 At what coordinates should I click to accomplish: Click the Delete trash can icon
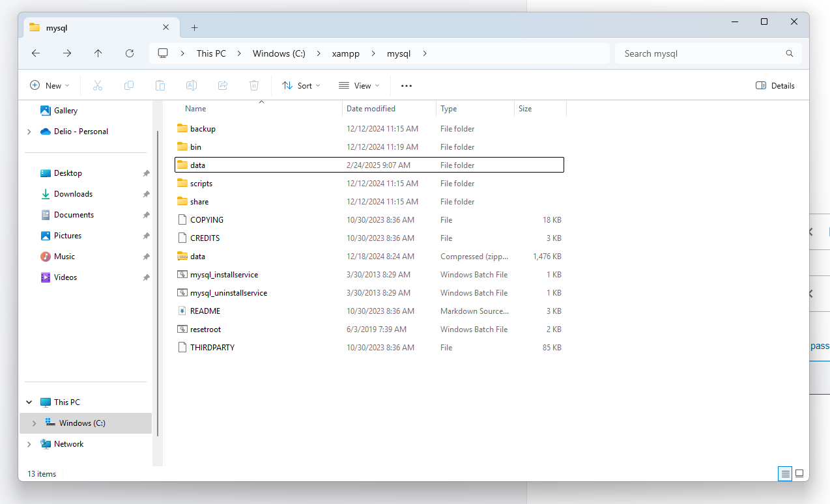point(254,85)
